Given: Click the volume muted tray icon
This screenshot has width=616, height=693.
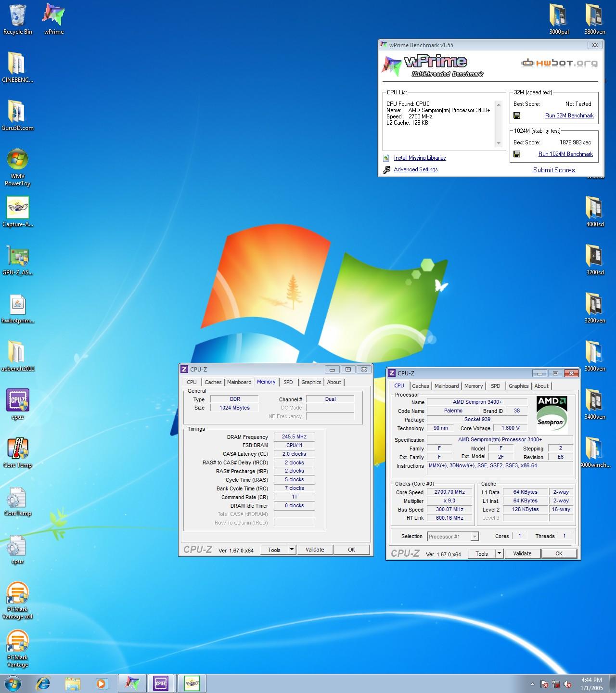Looking at the screenshot, I should point(567,684).
